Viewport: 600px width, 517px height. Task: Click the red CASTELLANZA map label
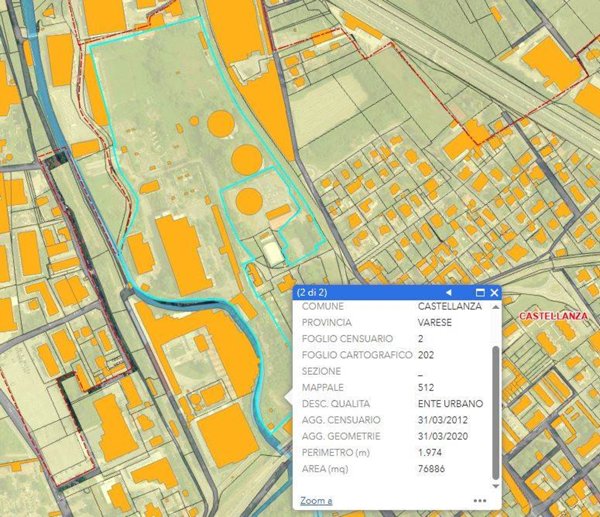pyautogui.click(x=553, y=316)
